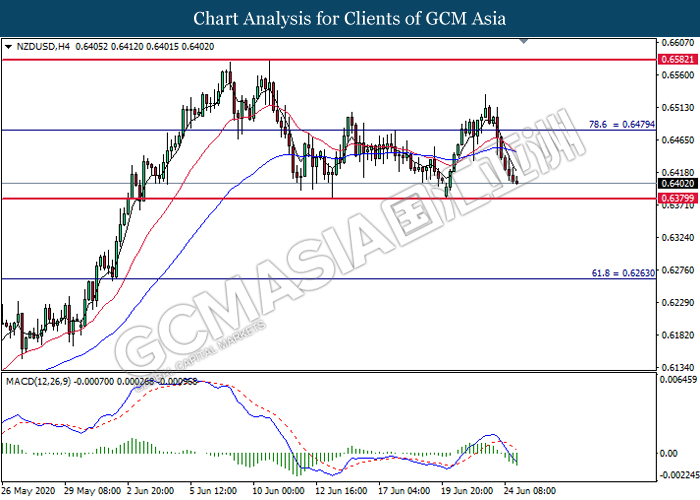Click the 0.62290 price scale value
This screenshot has width=700, height=500.
coord(678,303)
